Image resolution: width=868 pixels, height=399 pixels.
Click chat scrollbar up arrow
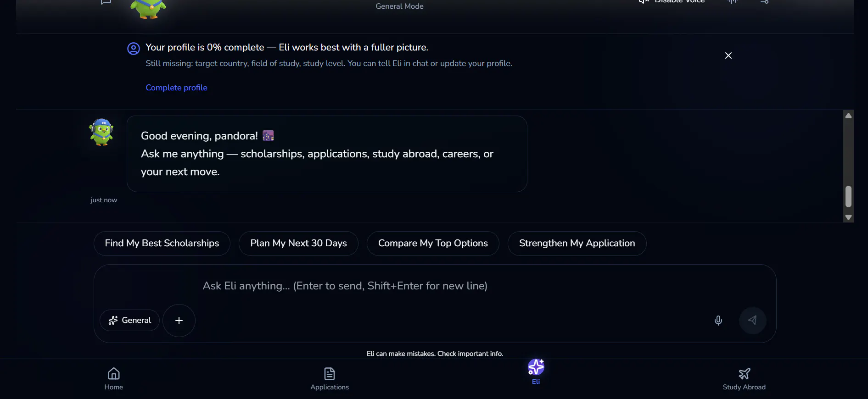pos(848,116)
